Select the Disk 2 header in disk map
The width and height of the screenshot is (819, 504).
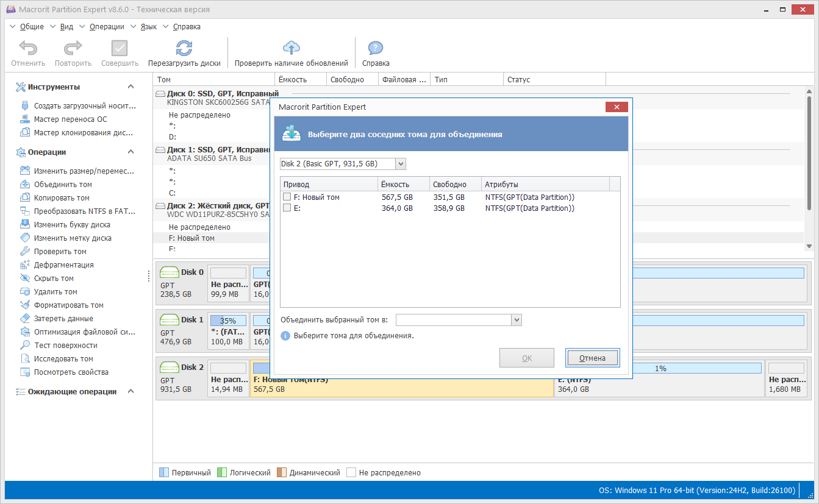click(x=182, y=378)
